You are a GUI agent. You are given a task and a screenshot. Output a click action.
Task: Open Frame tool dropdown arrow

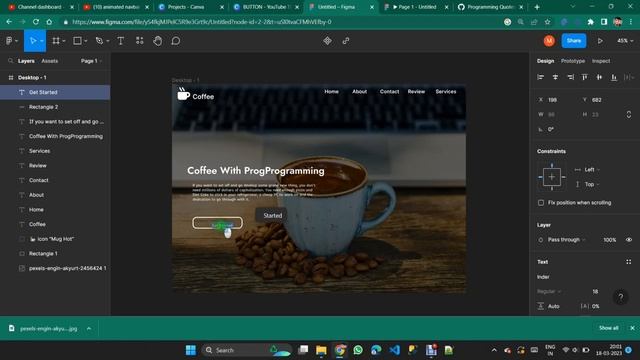click(x=64, y=41)
